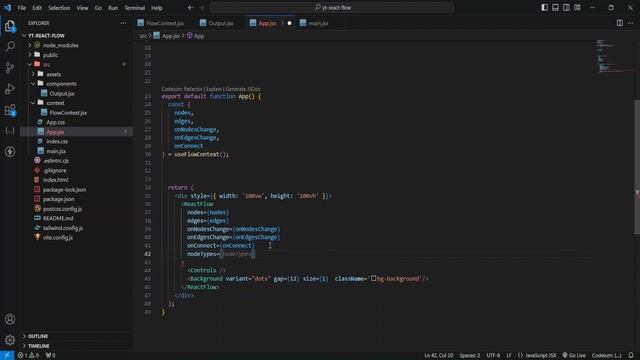Collapse the components folder
The height and width of the screenshot is (360, 640).
tap(33, 83)
